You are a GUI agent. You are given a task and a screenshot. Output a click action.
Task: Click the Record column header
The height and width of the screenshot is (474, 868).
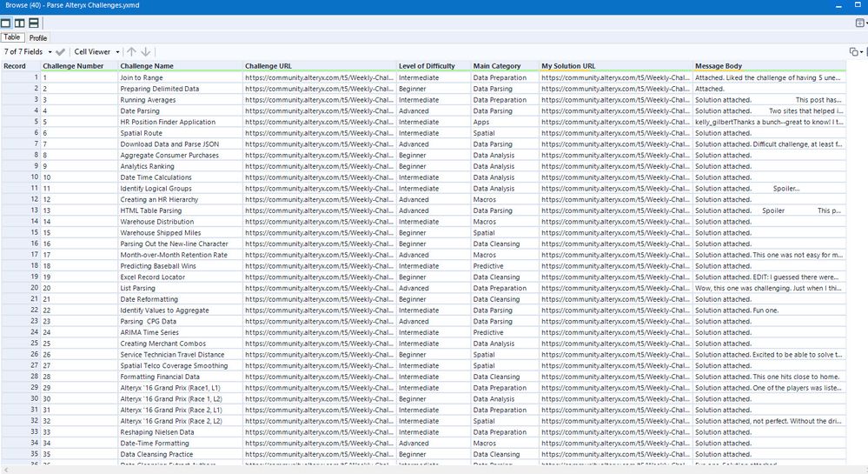(x=21, y=66)
